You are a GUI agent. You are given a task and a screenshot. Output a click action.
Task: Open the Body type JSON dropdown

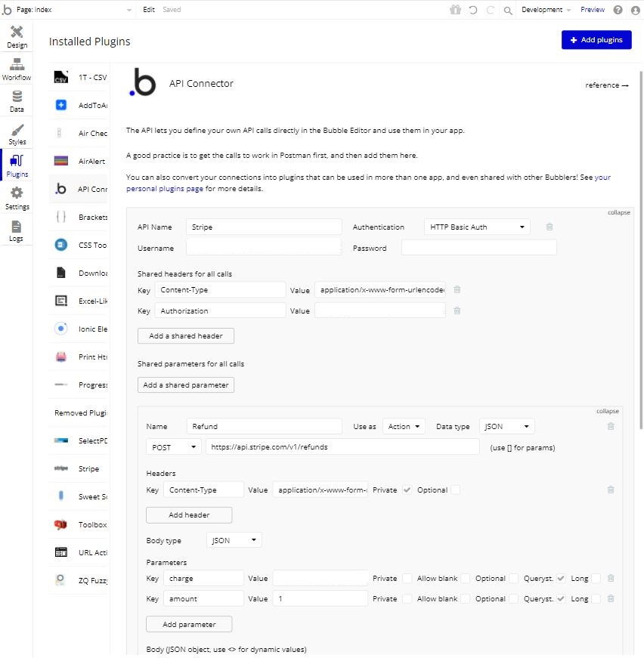click(x=234, y=540)
